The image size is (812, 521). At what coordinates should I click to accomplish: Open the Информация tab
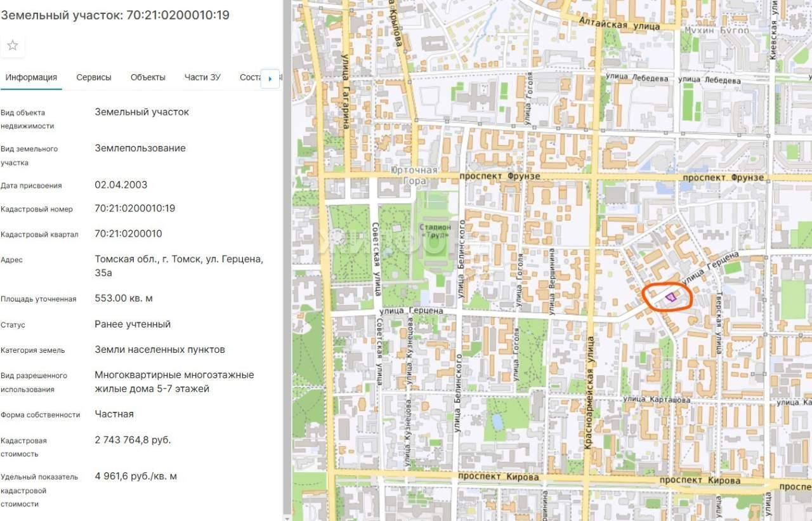[x=31, y=77]
